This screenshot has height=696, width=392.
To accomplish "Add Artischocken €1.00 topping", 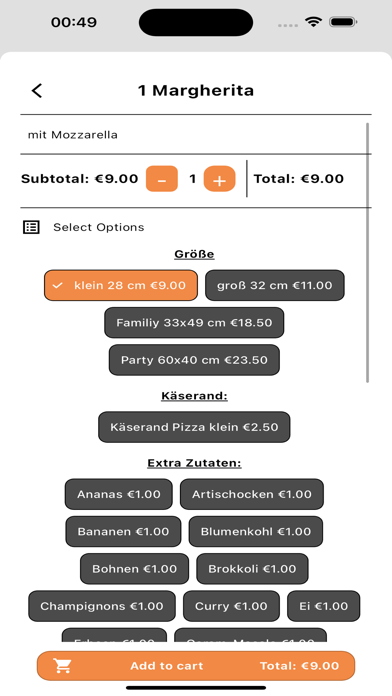I will click(252, 494).
